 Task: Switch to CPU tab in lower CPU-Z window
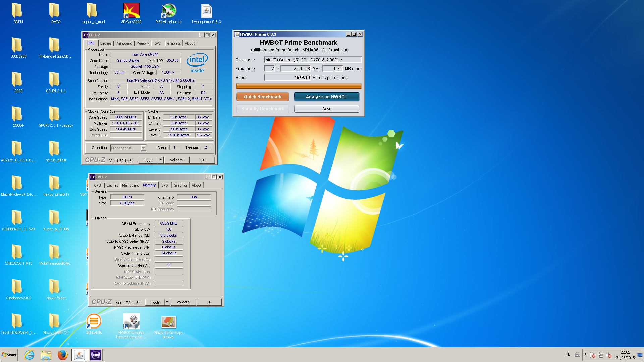97,185
